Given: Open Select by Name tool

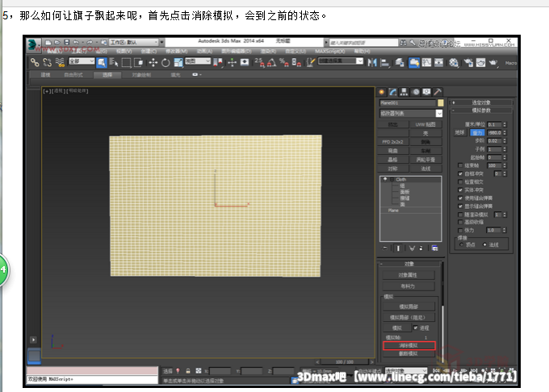Looking at the screenshot, I should tap(114, 63).
